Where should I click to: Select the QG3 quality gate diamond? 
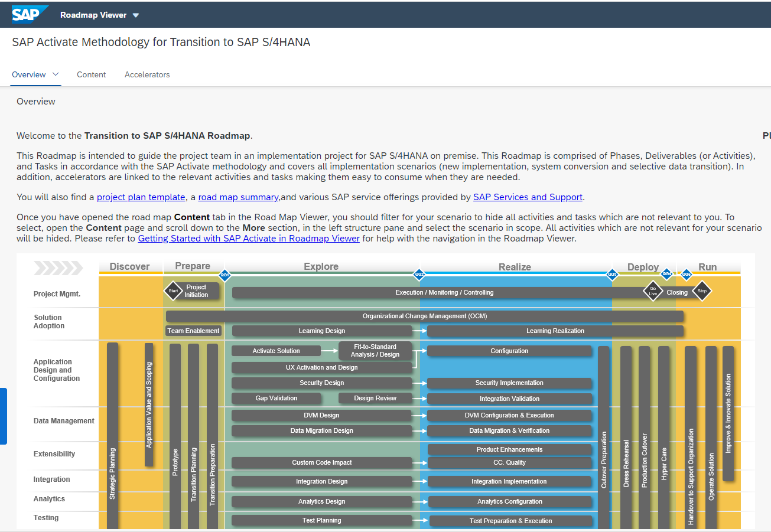click(612, 274)
